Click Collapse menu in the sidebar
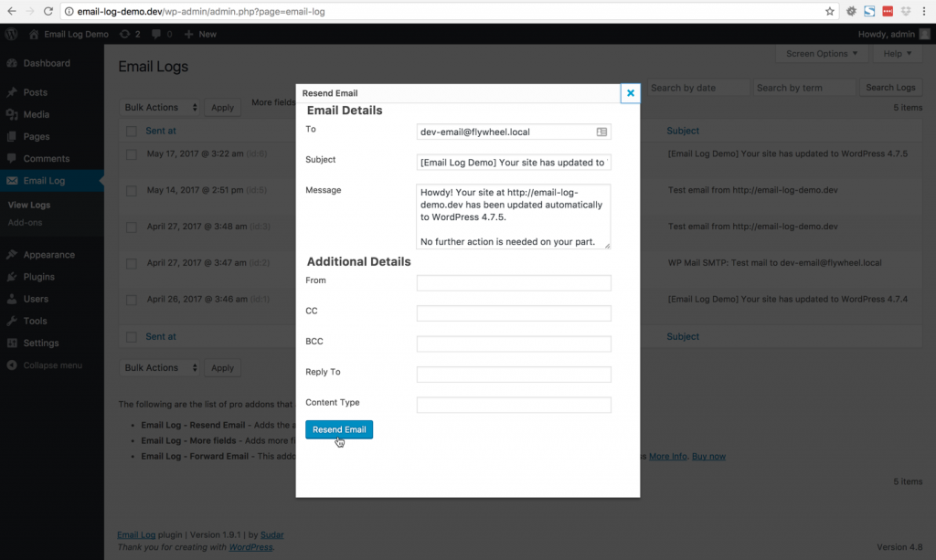 (x=51, y=365)
